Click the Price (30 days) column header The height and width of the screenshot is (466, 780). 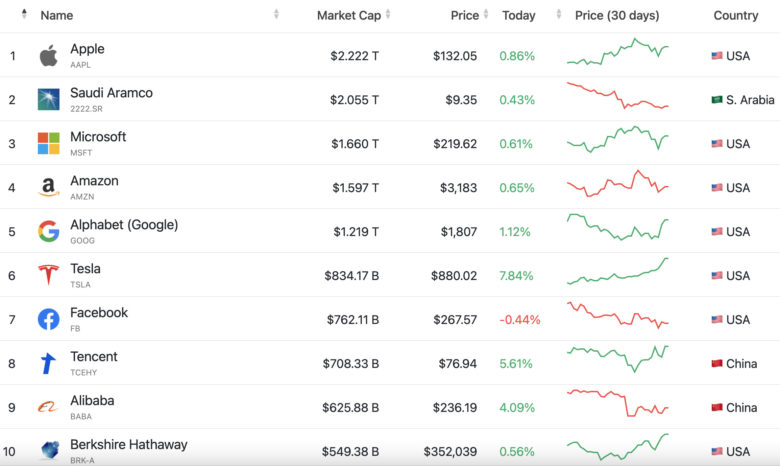pos(617,15)
